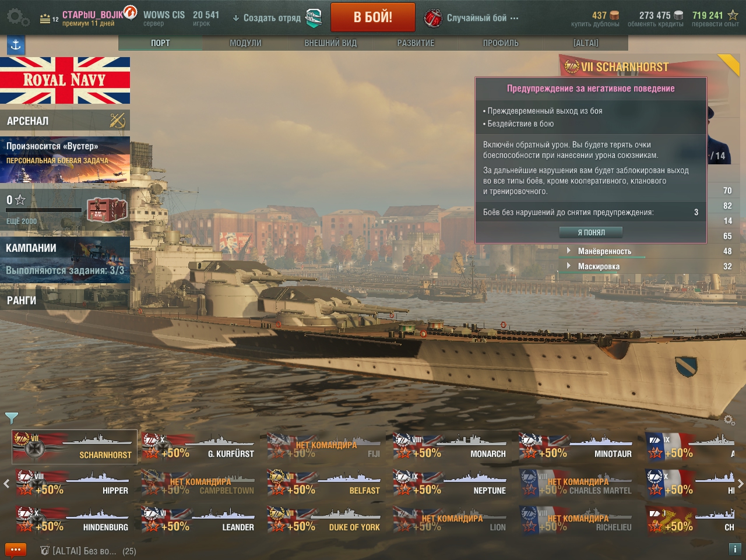Viewport: 746px width, 560px height.
Task: Advance ship carousel with right arrow
Action: [x=740, y=484]
